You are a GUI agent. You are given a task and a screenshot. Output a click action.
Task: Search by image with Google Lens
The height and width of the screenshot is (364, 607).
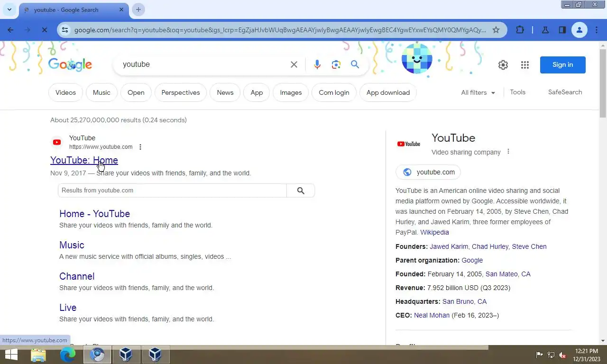(x=336, y=64)
